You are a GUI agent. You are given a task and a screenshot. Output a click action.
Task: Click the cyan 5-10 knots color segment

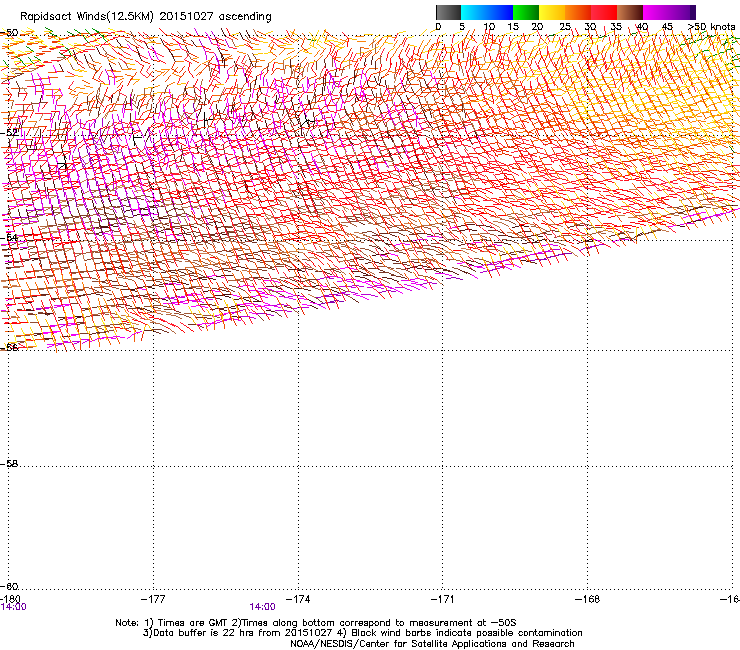pos(474,12)
